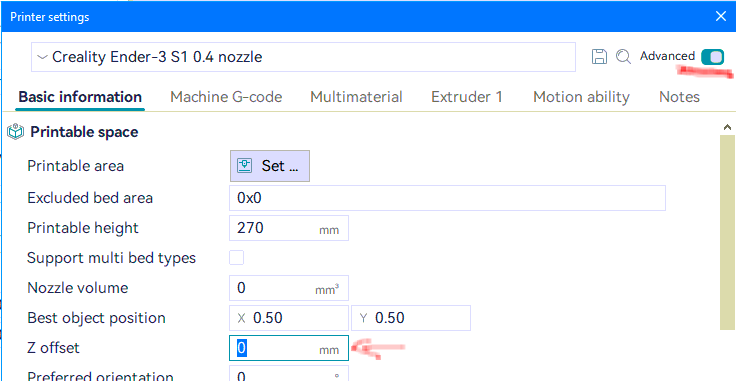Click the Nozzle volume field
This screenshot has width=736, height=381.
(x=289, y=288)
